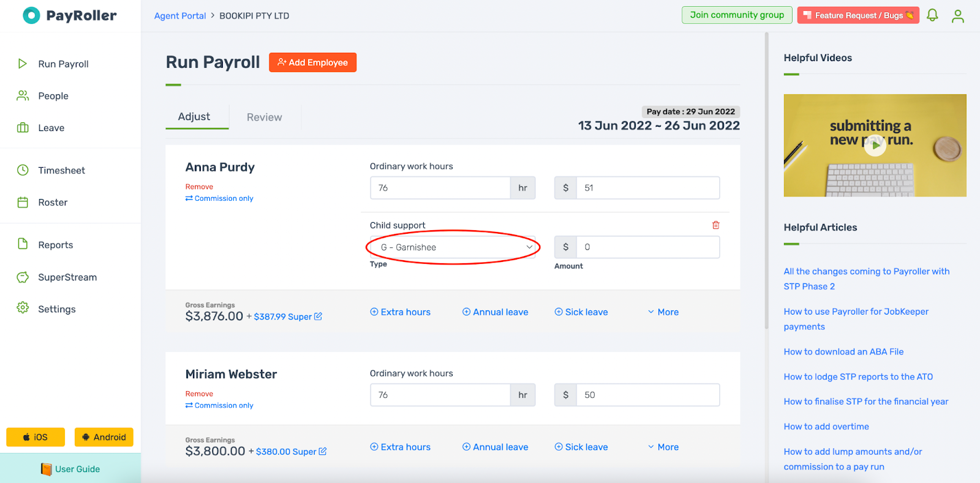
Task: Open Timesheet in the sidebar
Action: pos(62,171)
